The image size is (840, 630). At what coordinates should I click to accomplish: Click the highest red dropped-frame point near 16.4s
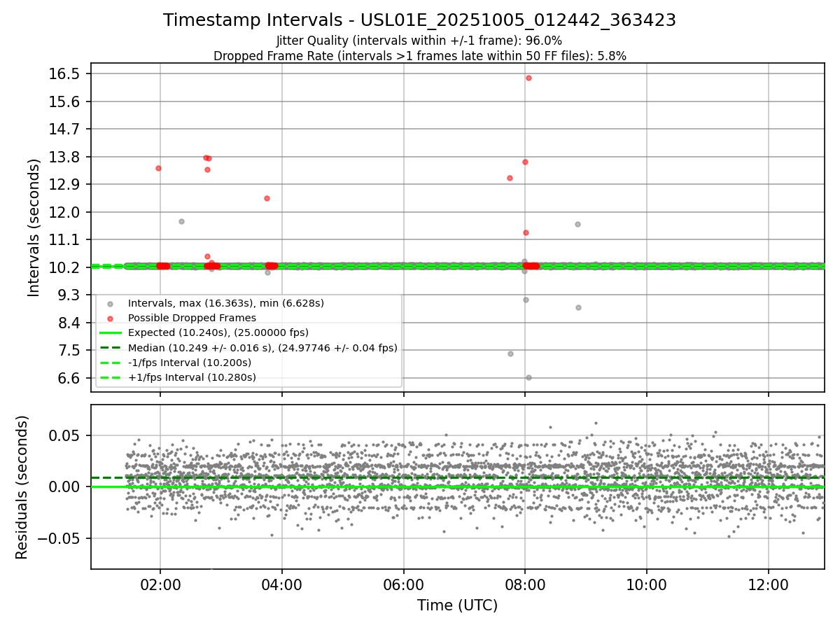point(528,78)
